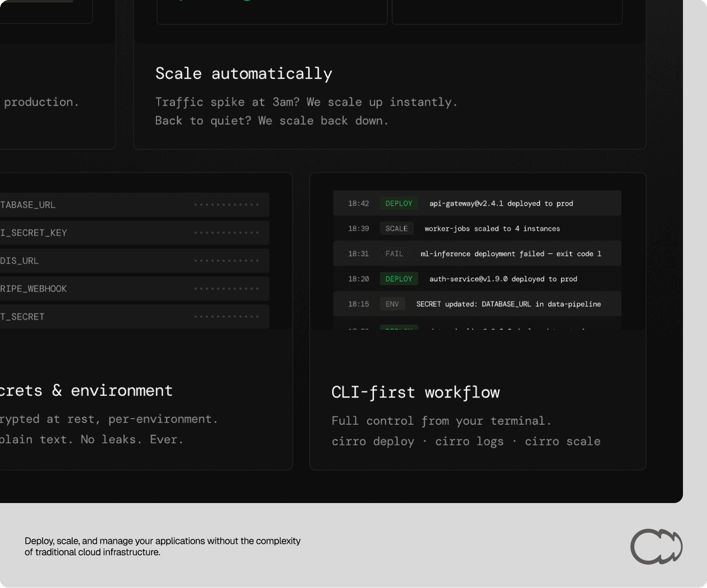Screen dimensions: 707x588
Task: Open the ml-inference deployment failed log message
Action: 511,254
